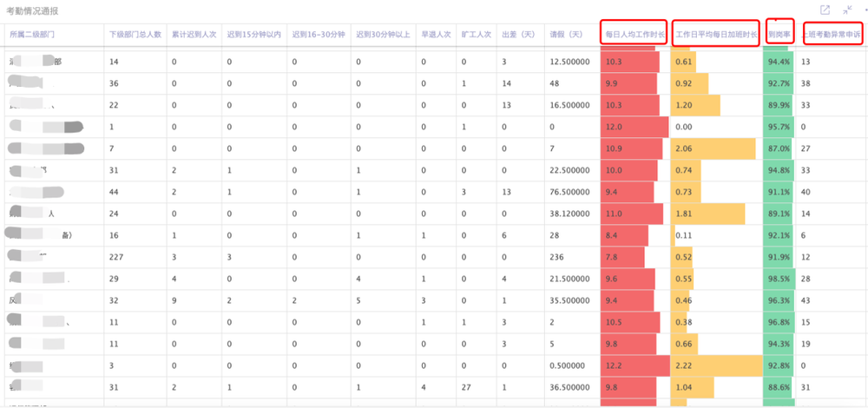Click the red bar showing 12.2 hours

click(x=635, y=365)
